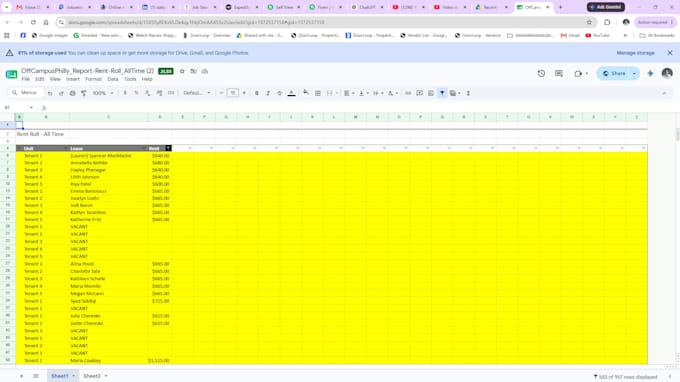Open the View menu
The image size is (680, 382).
pos(55,79)
